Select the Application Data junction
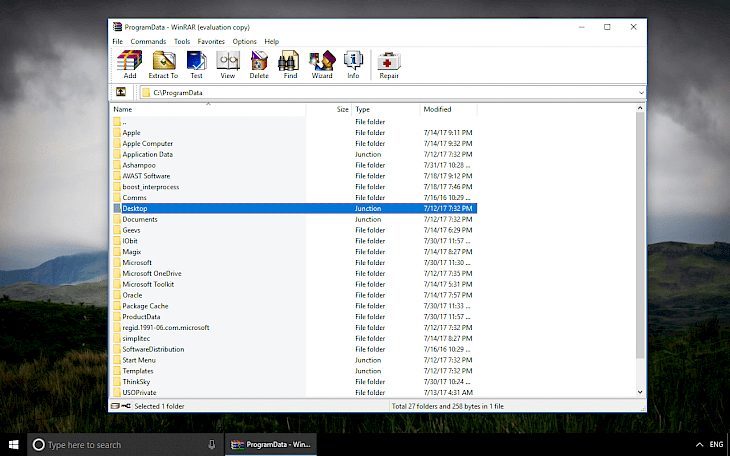The height and width of the screenshot is (456, 730). click(x=294, y=154)
